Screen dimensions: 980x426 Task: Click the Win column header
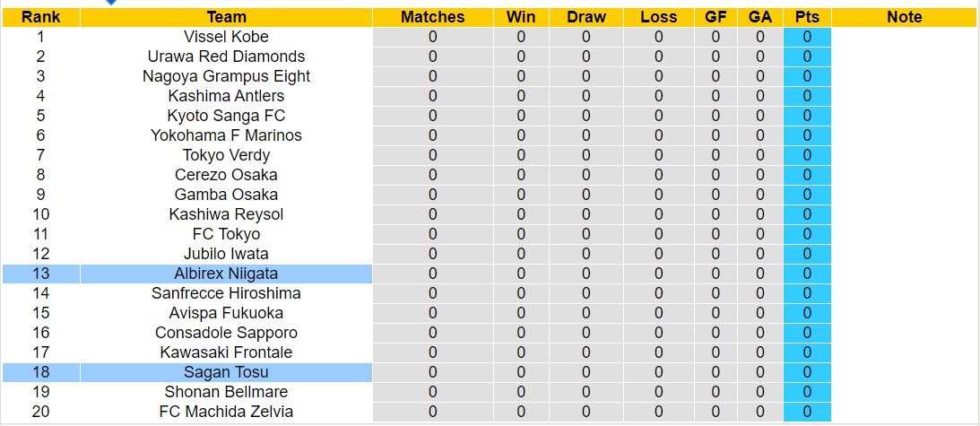521,17
